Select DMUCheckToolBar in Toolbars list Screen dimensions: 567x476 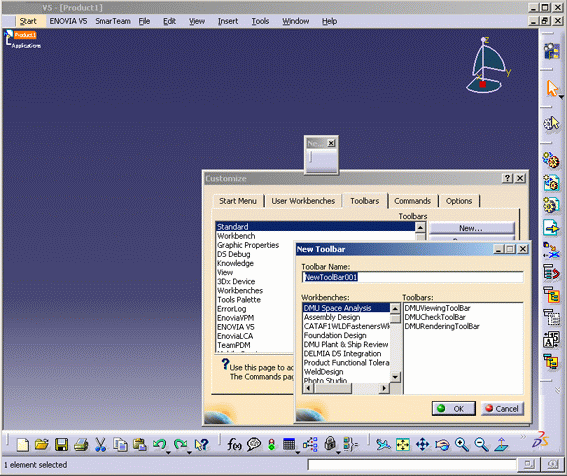[435, 317]
